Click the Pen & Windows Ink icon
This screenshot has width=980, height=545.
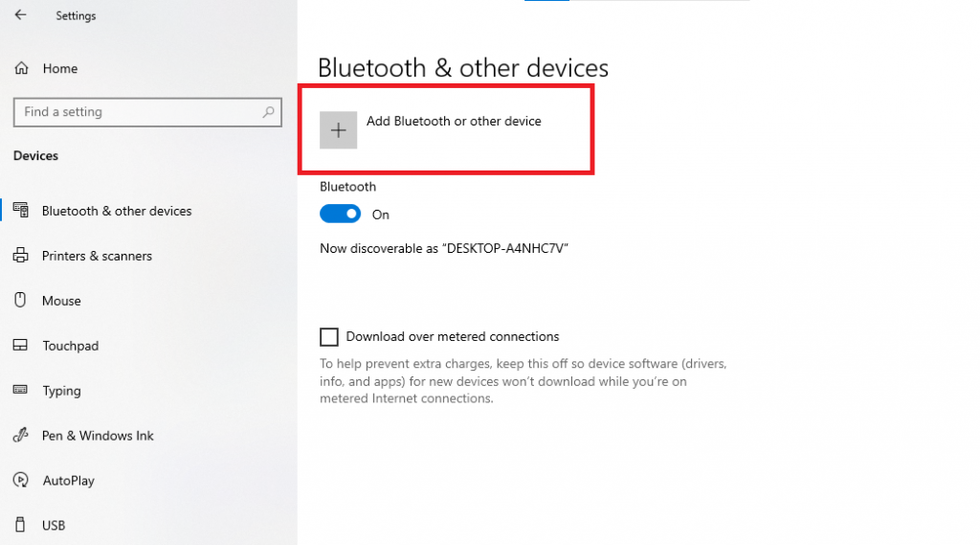(21, 435)
